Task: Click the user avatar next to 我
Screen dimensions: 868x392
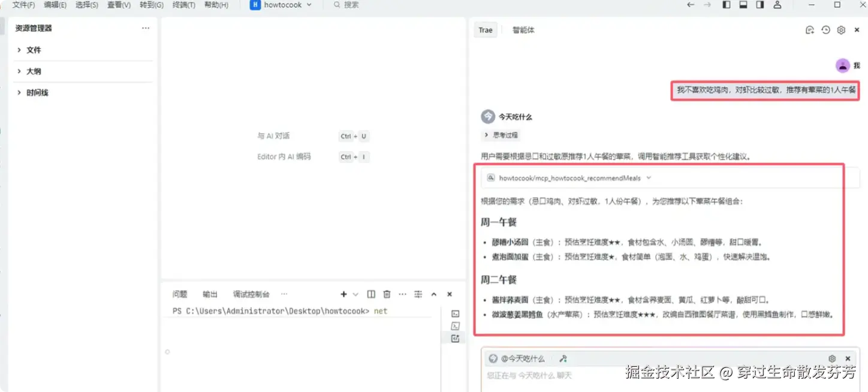Action: [x=842, y=65]
